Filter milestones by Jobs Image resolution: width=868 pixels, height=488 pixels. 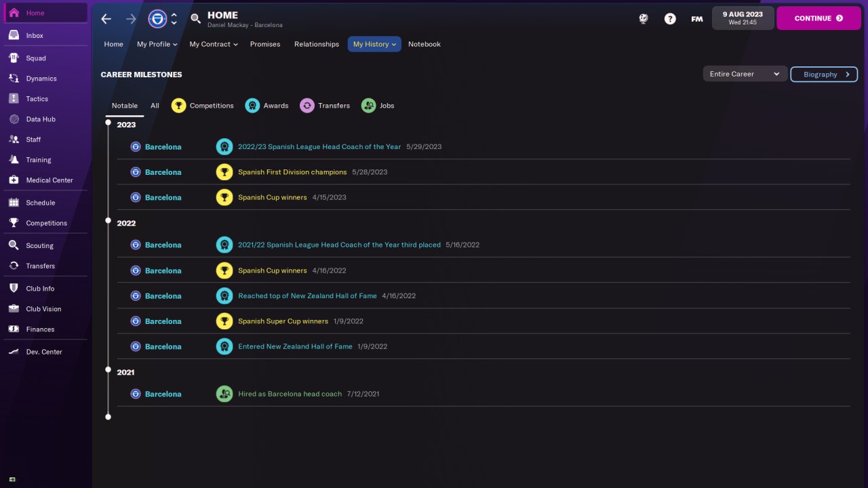pos(378,106)
